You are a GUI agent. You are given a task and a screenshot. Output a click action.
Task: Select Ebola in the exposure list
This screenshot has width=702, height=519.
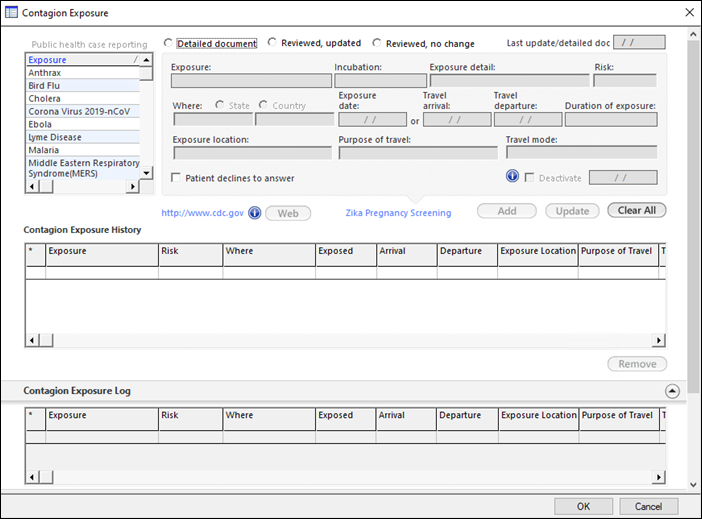(x=83, y=124)
